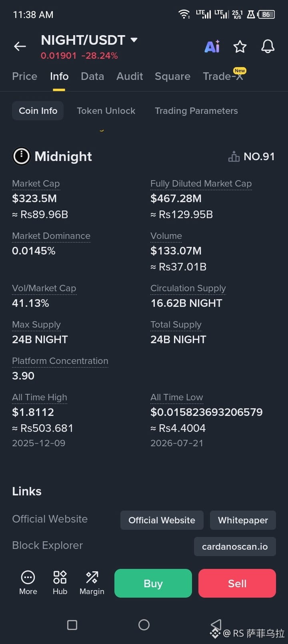
Task: Tap the green Buy button
Action: (153, 583)
